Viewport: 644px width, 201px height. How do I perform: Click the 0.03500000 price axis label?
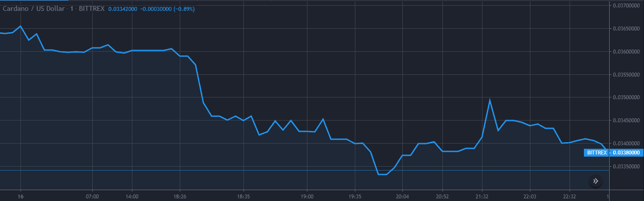coord(626,97)
